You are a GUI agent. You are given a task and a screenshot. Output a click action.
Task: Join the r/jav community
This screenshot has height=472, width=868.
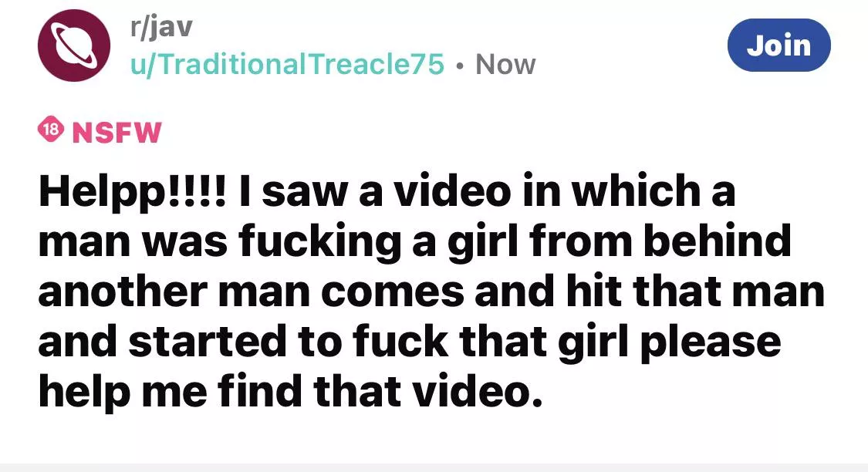[x=778, y=45]
